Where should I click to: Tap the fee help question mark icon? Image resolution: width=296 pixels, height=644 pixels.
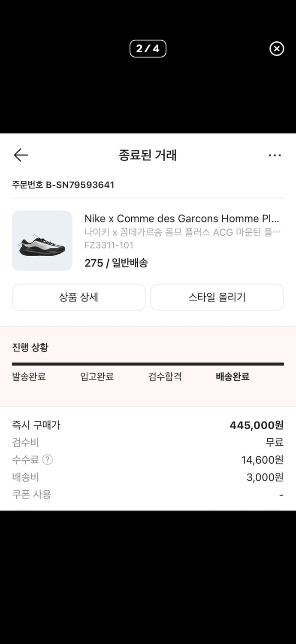click(47, 460)
